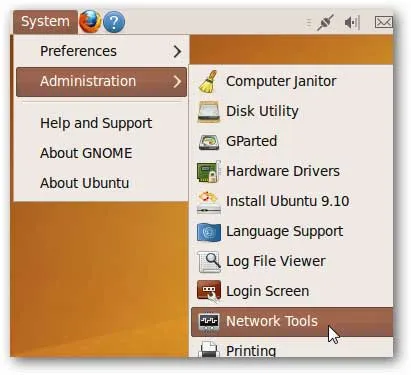Click the Network Tools monitor icon
The image size is (411, 375).
tap(209, 321)
